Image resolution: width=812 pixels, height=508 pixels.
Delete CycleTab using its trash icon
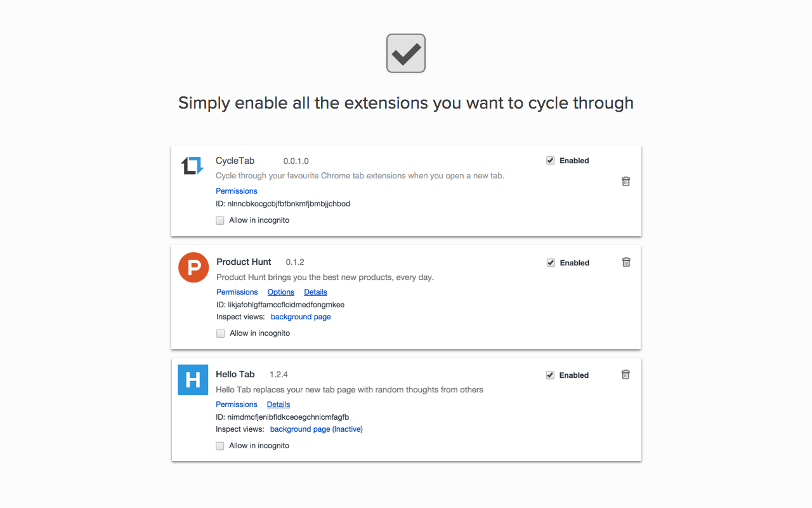pos(625,182)
